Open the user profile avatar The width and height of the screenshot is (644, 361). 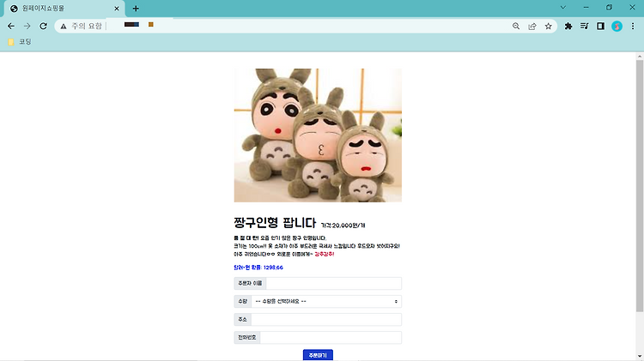point(617,26)
